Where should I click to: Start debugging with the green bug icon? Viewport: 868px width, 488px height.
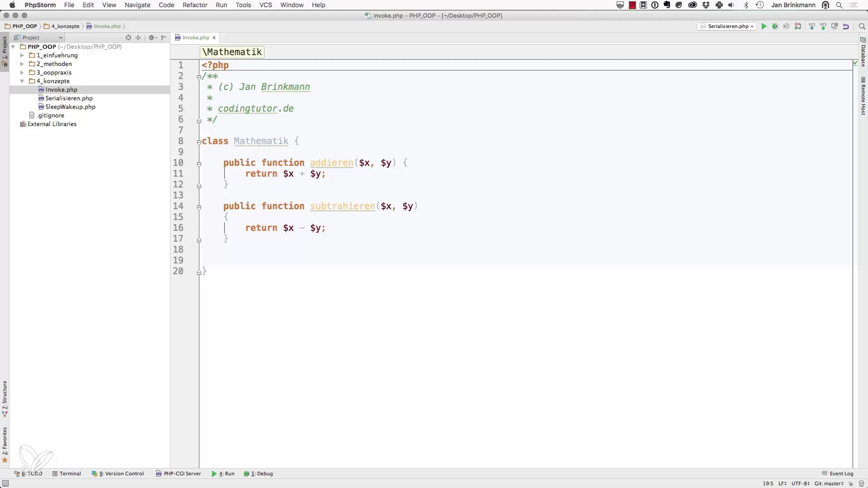point(775,26)
